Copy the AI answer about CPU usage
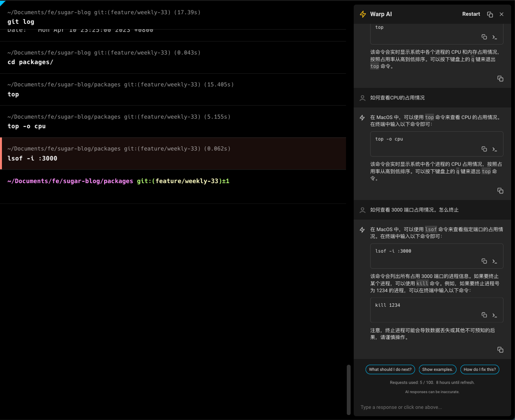The image size is (515, 420). [500, 190]
